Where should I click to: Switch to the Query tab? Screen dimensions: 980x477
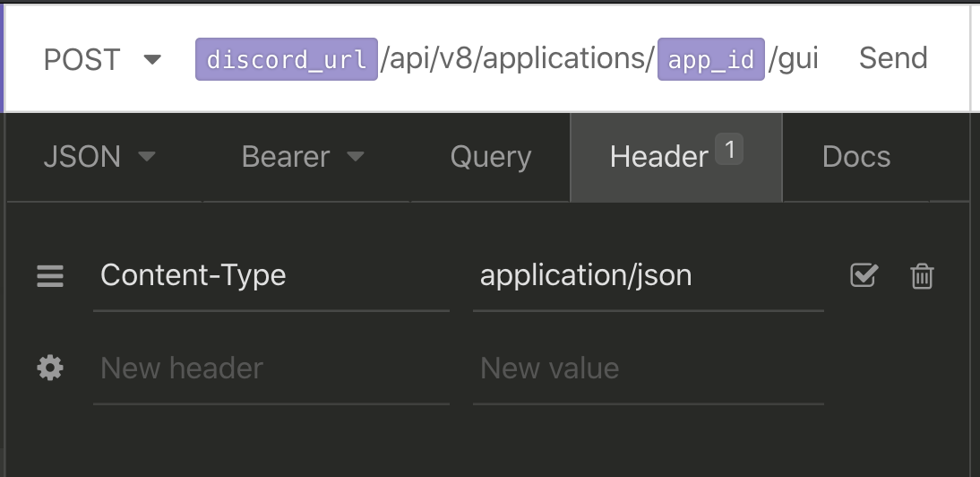pyautogui.click(x=491, y=157)
